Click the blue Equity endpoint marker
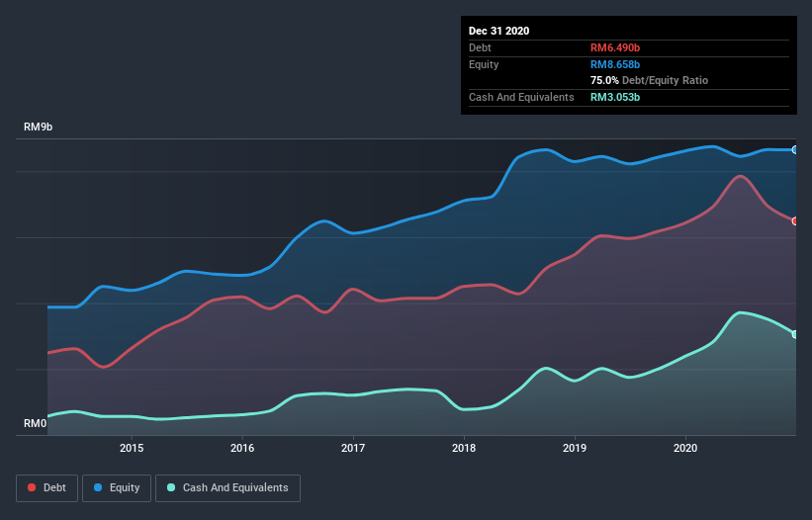812x520 pixels. (795, 149)
